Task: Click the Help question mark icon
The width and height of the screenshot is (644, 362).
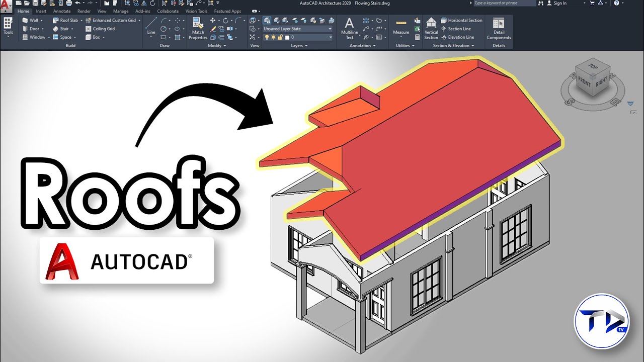Action: click(x=616, y=3)
